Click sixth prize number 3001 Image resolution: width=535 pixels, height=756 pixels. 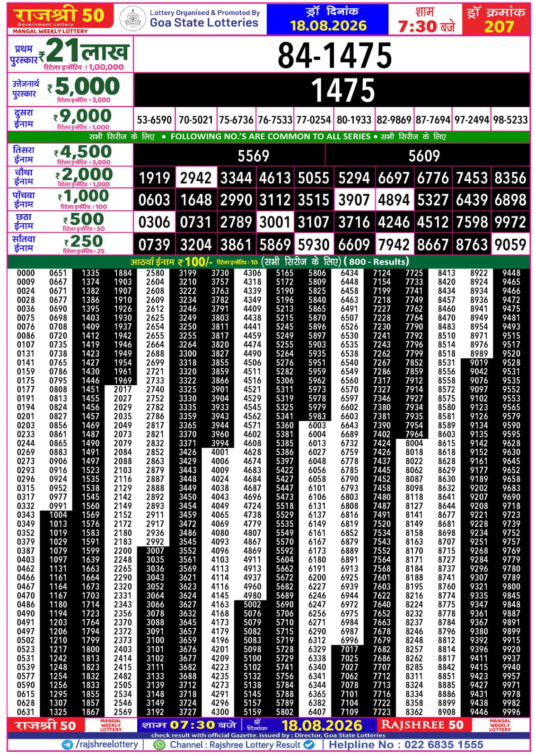point(275,222)
